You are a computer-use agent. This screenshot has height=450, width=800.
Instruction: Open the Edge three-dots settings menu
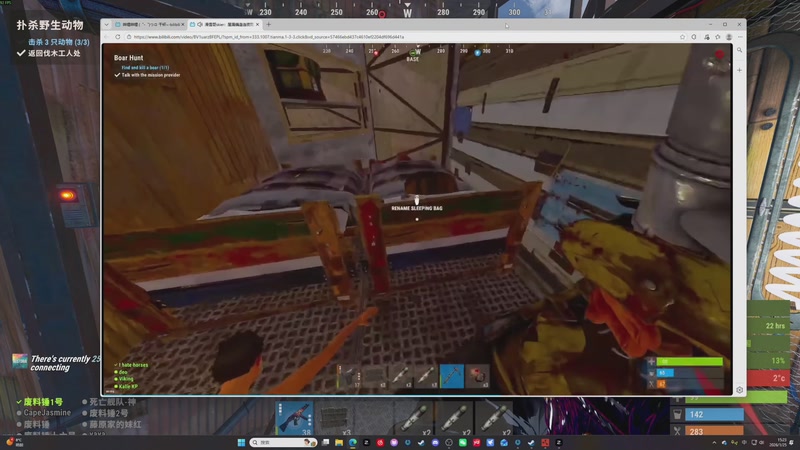coord(740,37)
